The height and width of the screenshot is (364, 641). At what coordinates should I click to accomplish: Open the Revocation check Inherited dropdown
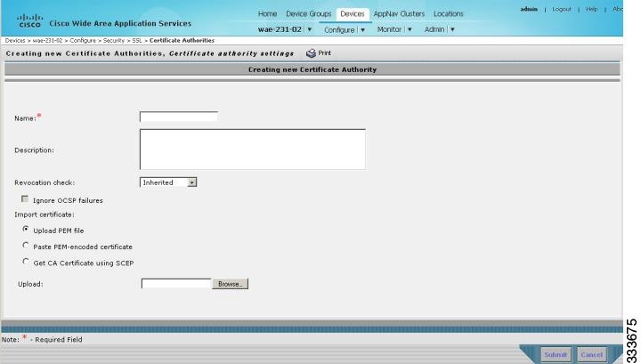coord(168,182)
